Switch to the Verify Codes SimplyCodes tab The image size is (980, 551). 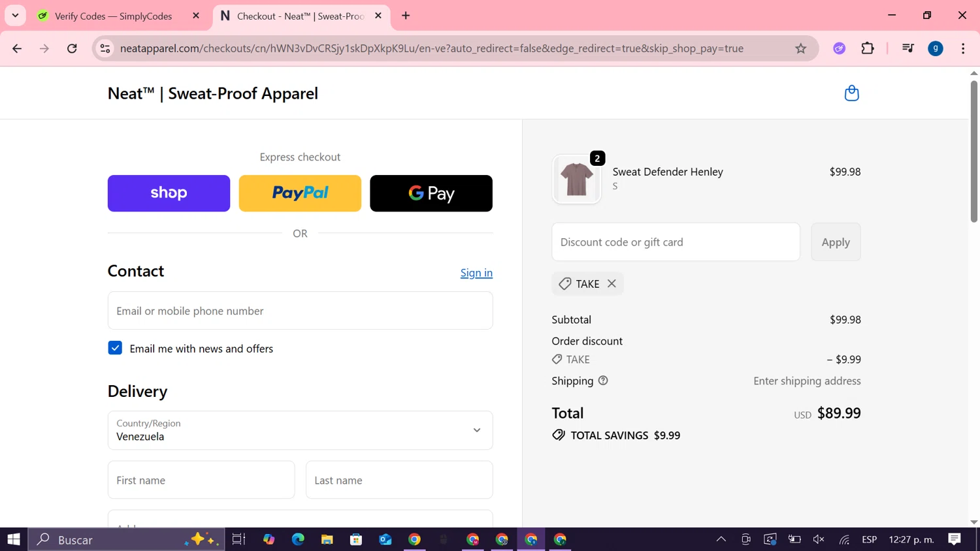click(113, 16)
